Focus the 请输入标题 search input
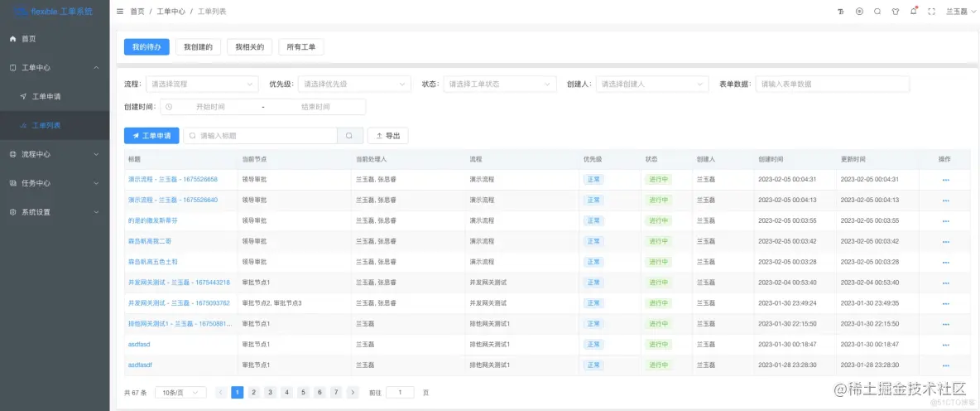The image size is (980, 411). coord(261,136)
